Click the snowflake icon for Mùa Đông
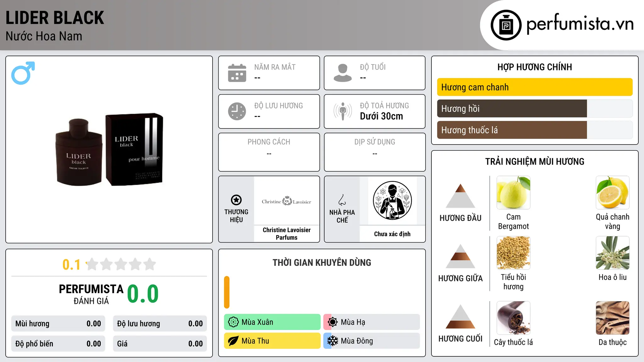This screenshot has width=644, height=362. click(332, 341)
